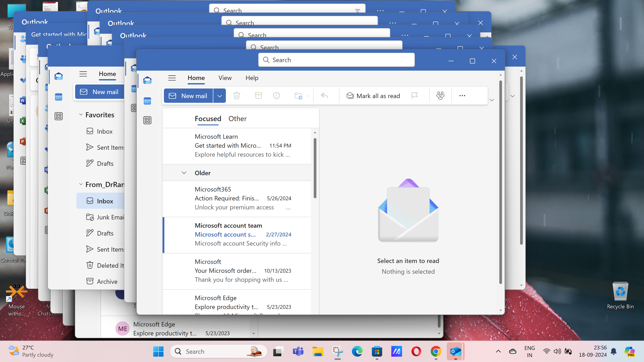
Task: Click Calendar icon in left Outlook window sidebar
Action: click(59, 97)
